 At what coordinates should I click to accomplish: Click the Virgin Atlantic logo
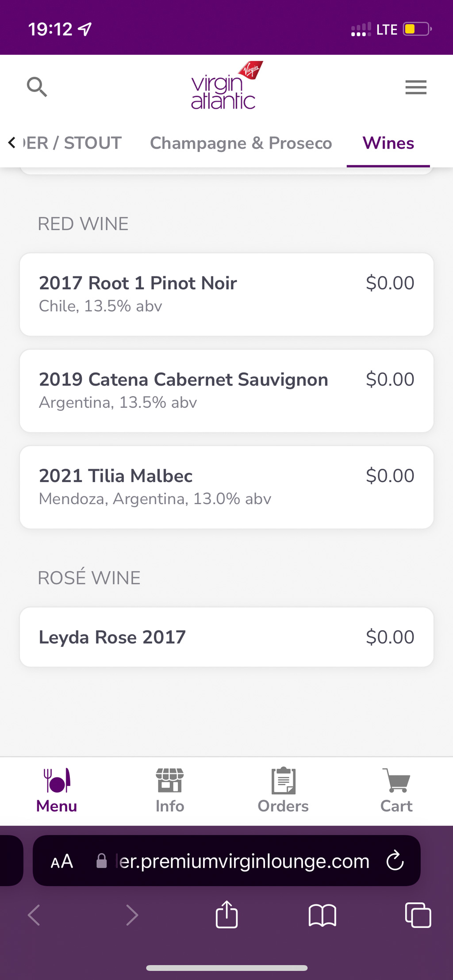(x=226, y=86)
